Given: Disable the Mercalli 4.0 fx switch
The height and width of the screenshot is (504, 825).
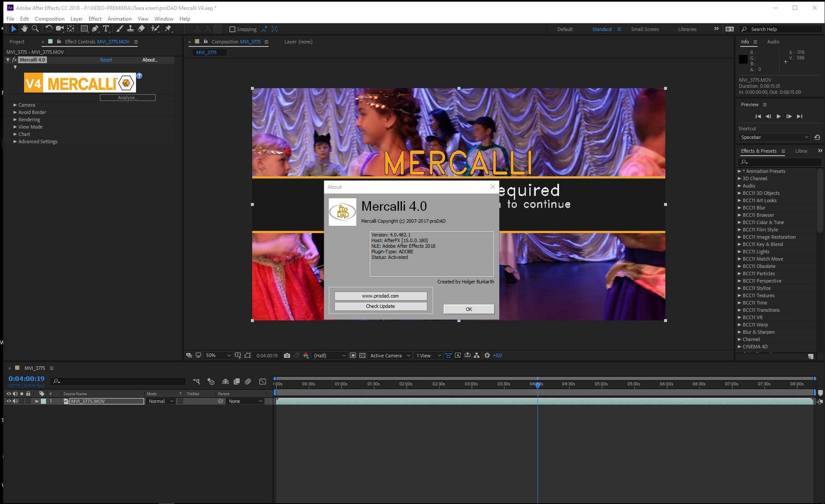Looking at the screenshot, I should point(14,60).
